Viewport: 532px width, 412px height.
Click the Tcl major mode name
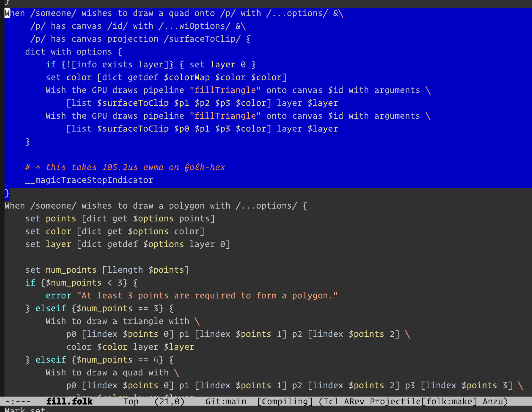[x=331, y=401]
